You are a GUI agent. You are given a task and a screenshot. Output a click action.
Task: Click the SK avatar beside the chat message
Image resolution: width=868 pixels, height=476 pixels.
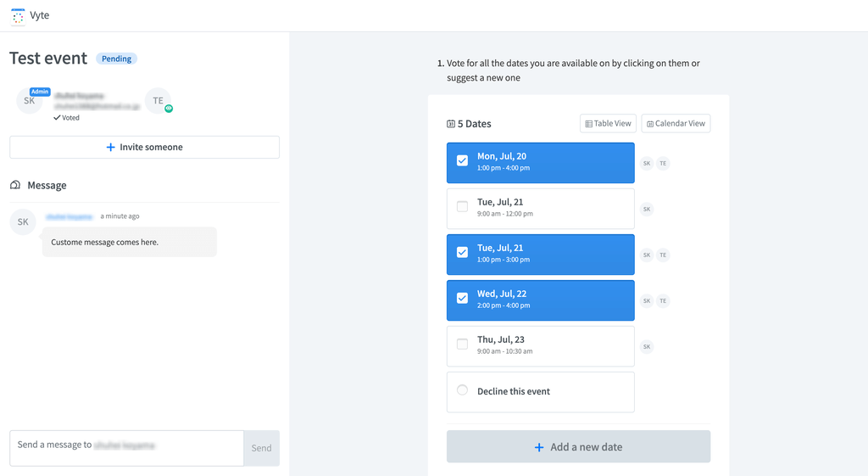pos(23,221)
